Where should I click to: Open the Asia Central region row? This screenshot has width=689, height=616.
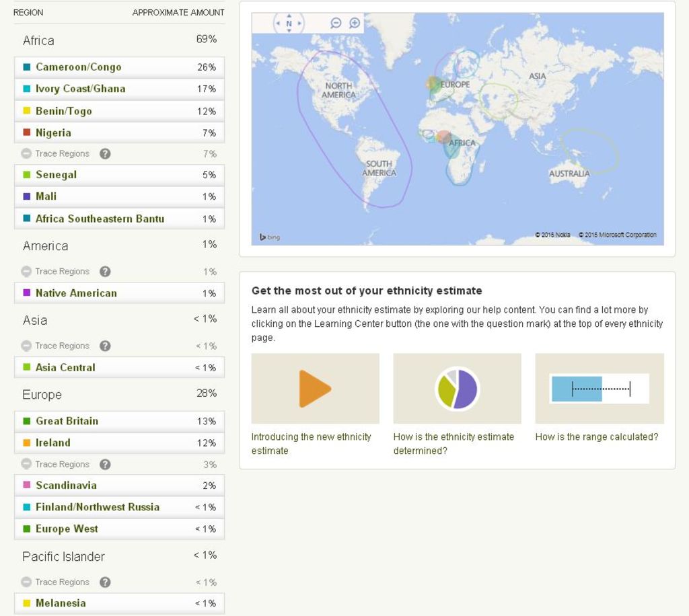tap(120, 367)
